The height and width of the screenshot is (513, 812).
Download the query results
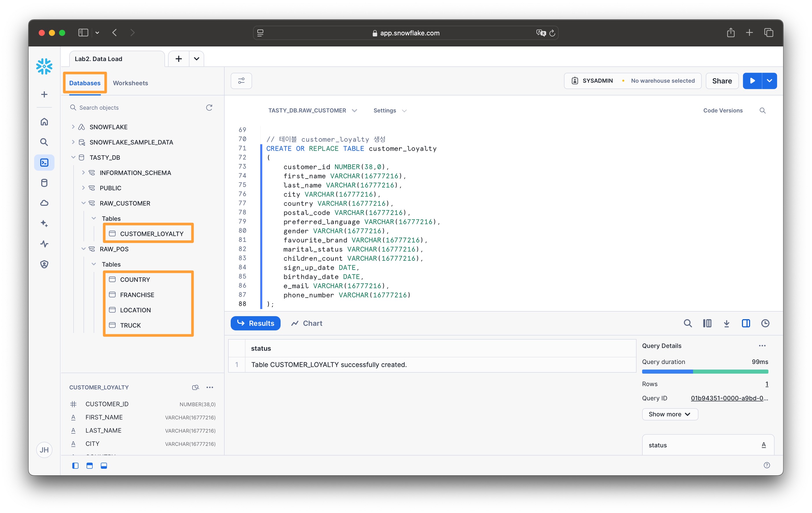[x=726, y=323]
